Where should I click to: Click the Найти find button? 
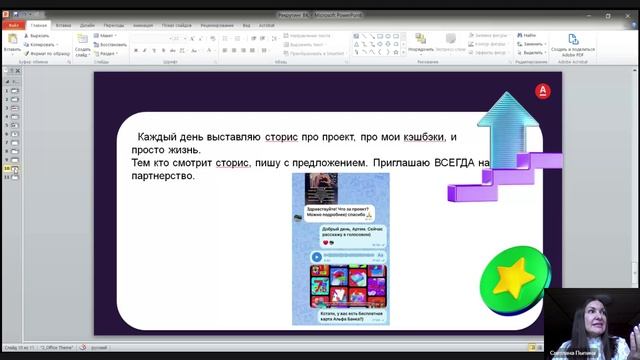pyautogui.click(x=527, y=36)
